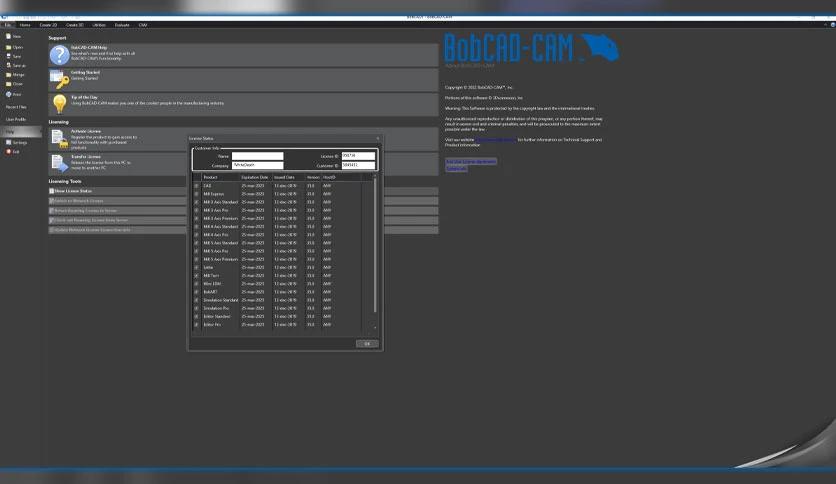Click the Open folder icon in sidebar
The width and height of the screenshot is (836, 484).
[x=9, y=47]
